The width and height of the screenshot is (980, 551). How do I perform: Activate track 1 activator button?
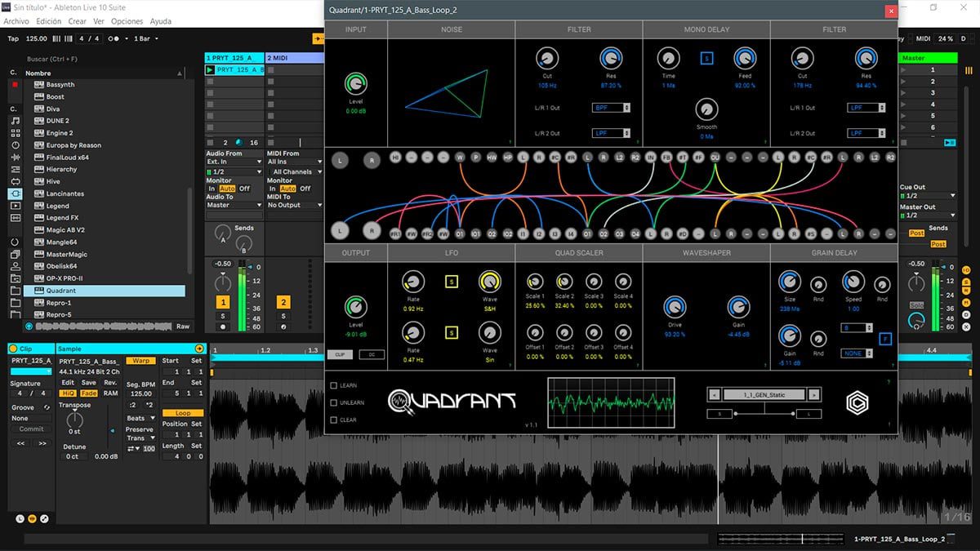click(x=223, y=303)
